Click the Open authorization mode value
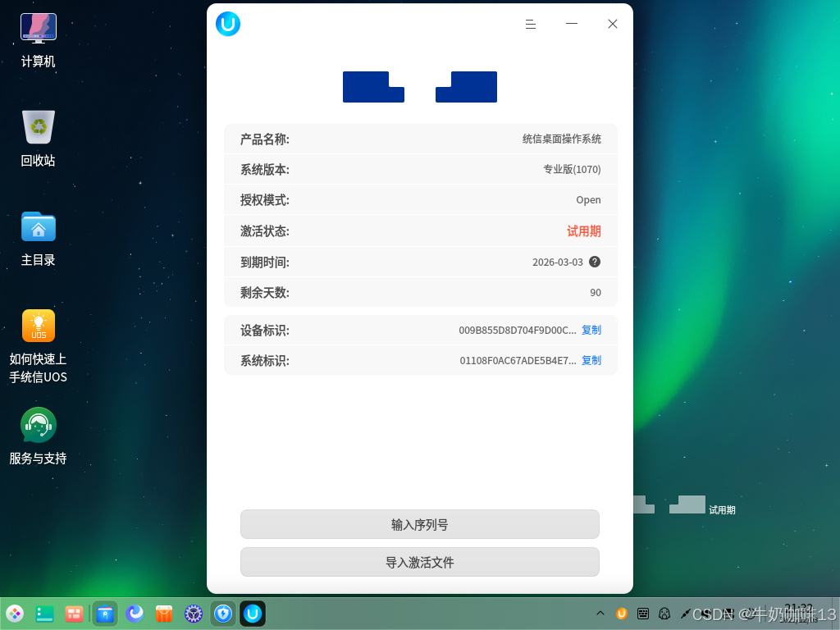The height and width of the screenshot is (630, 840). coord(588,200)
